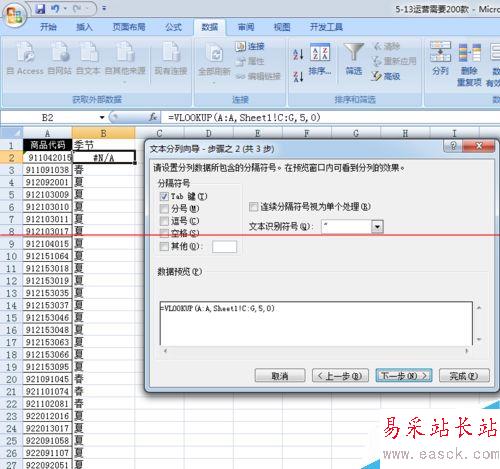Select cell B2 showing #N/A
The width and height of the screenshot is (500, 469).
pyautogui.click(x=104, y=157)
